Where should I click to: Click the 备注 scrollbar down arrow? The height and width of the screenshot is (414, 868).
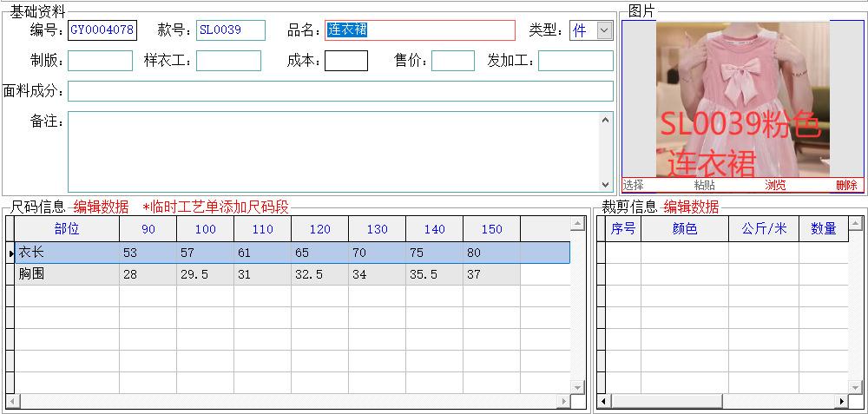(606, 184)
